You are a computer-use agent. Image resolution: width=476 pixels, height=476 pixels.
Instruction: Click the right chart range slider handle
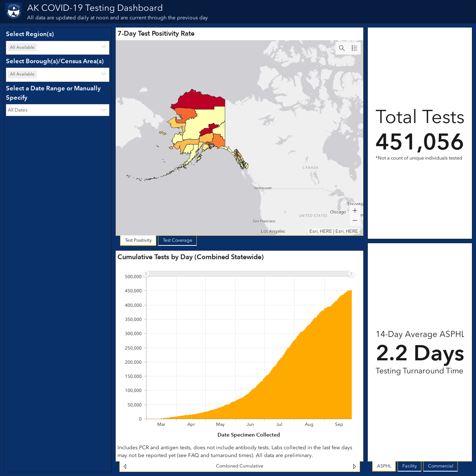351,274
